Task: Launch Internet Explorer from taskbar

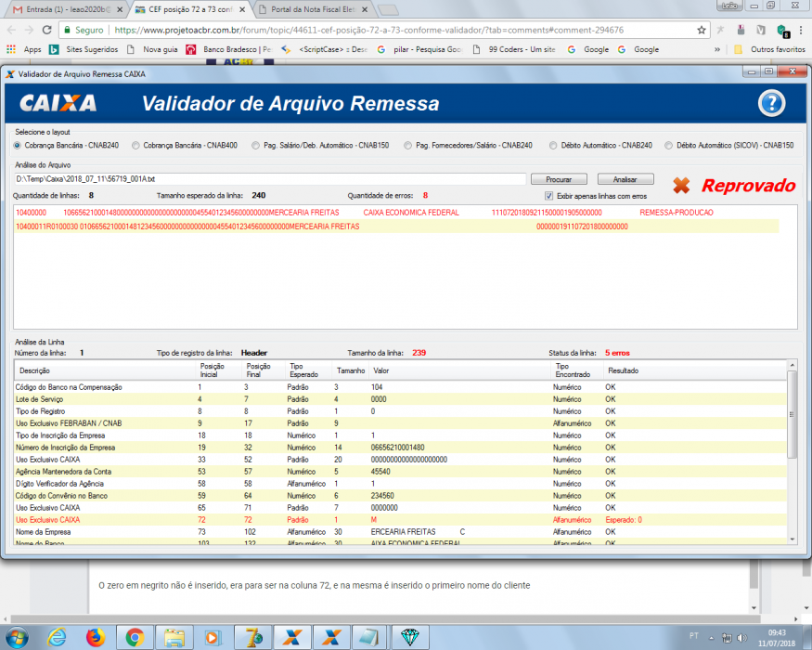Action: 57,637
